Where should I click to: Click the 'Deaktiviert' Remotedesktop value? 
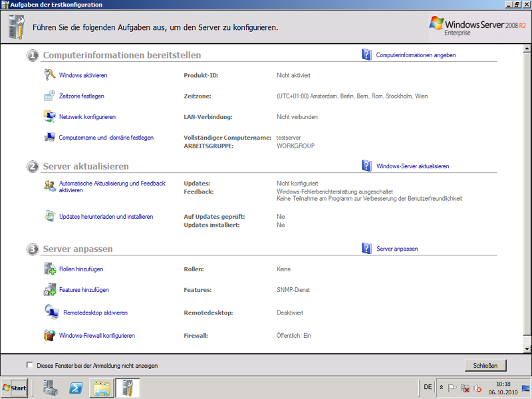(x=290, y=313)
